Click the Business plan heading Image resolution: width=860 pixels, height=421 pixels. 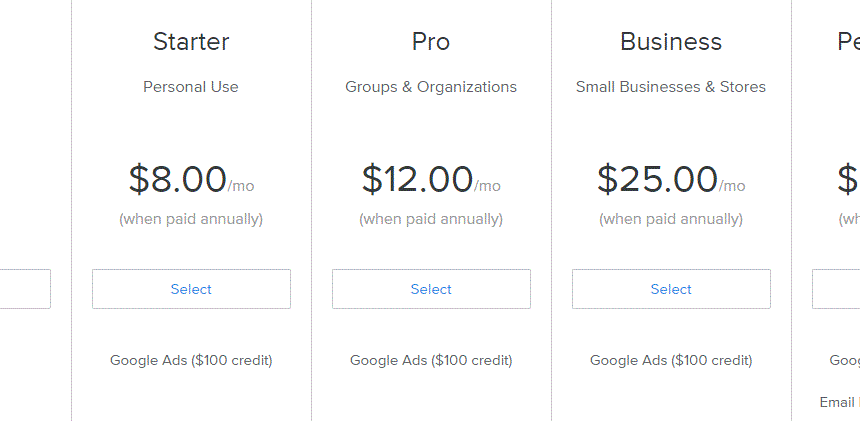(671, 42)
